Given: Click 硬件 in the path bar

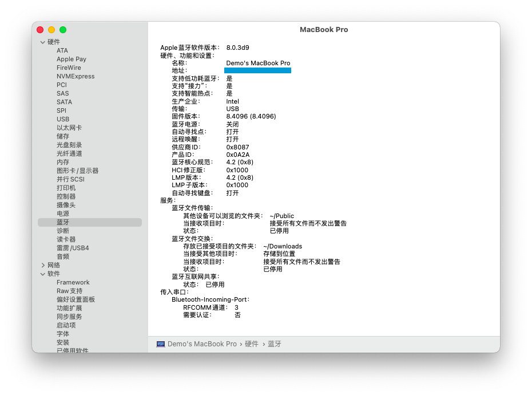Looking at the screenshot, I should coord(251,344).
